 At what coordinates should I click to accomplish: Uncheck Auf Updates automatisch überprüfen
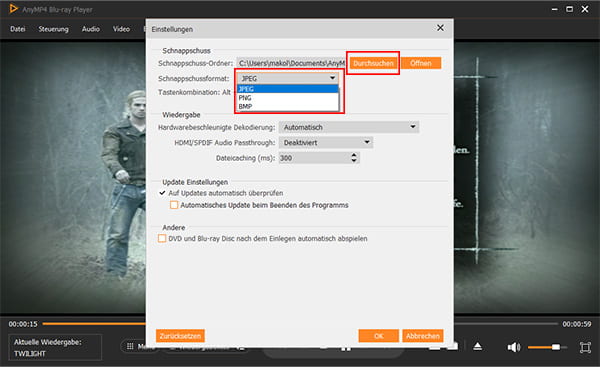(162, 193)
